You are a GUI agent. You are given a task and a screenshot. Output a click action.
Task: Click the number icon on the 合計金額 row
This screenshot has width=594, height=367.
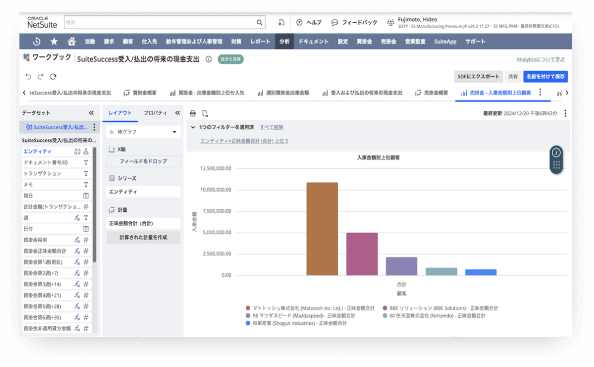click(86, 206)
